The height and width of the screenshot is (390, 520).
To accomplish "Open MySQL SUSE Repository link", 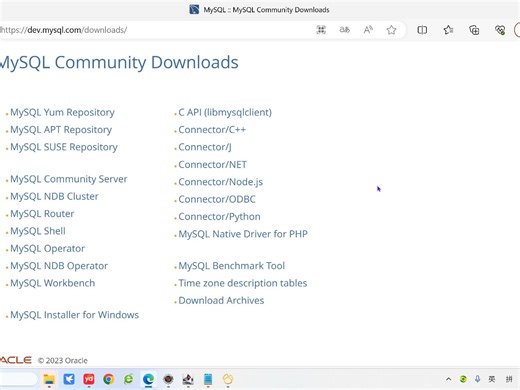I will coord(64,147).
